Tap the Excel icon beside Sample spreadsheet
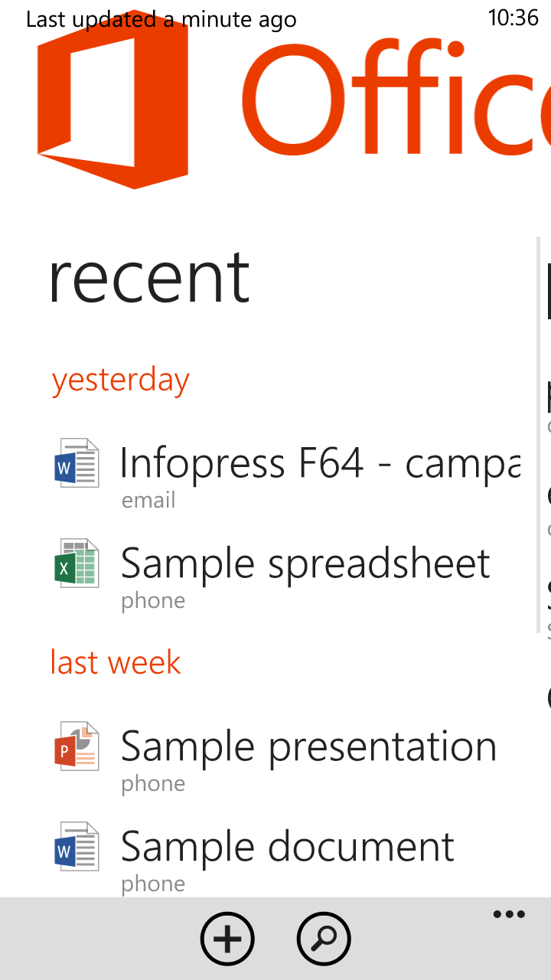551x980 pixels. click(77, 563)
